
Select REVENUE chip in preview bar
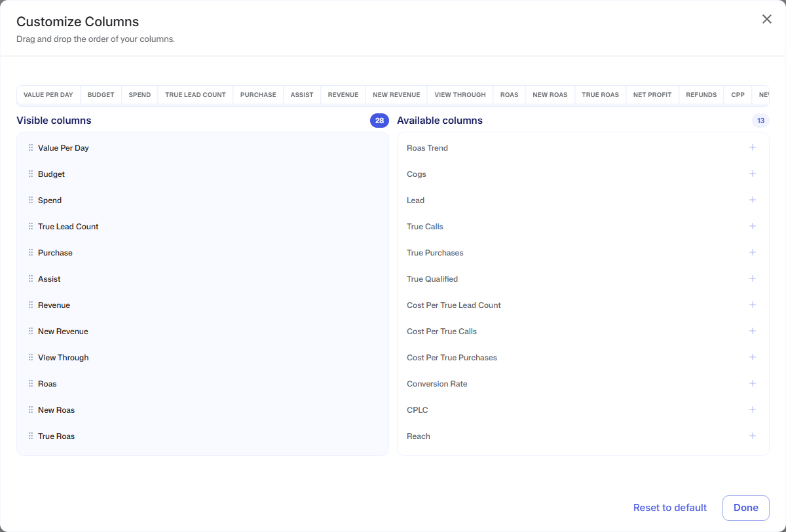click(x=343, y=95)
